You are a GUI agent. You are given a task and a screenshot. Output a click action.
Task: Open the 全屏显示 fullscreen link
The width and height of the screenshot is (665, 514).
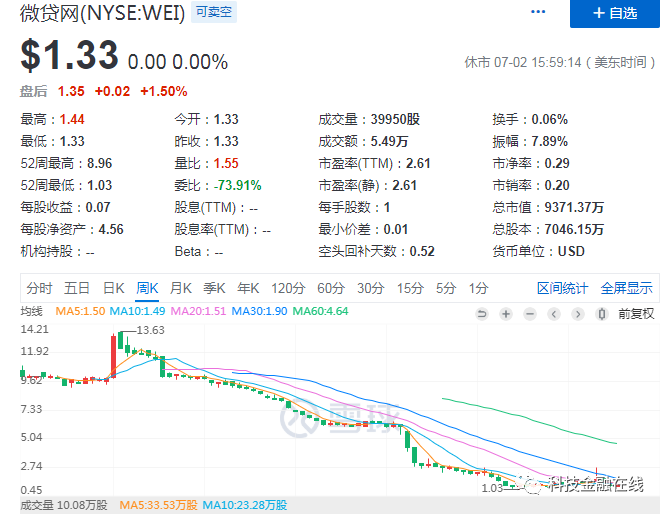(626, 288)
